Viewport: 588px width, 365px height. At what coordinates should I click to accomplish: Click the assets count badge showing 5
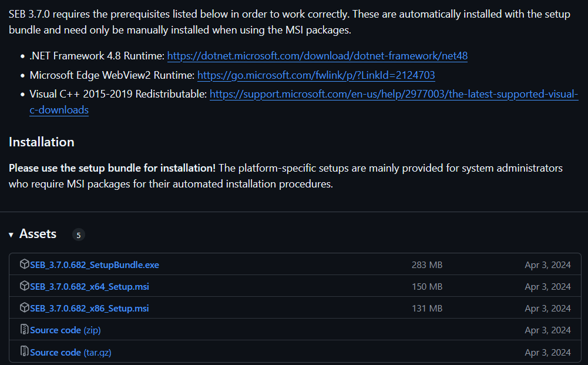78,235
